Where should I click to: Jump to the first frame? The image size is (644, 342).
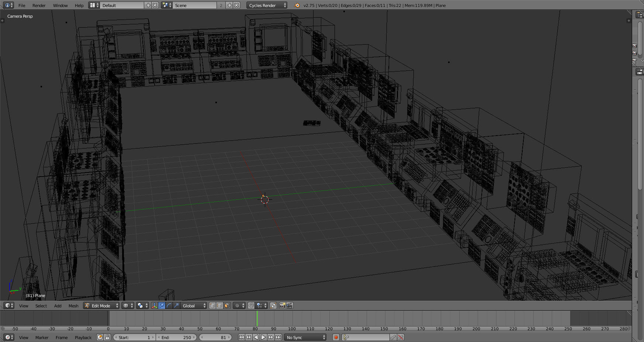tap(241, 337)
